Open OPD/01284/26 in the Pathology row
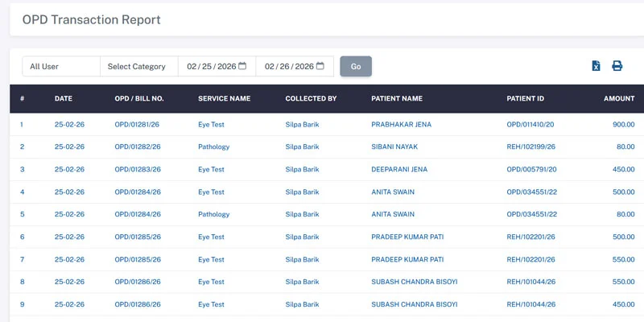The image size is (644, 322). [x=138, y=214]
